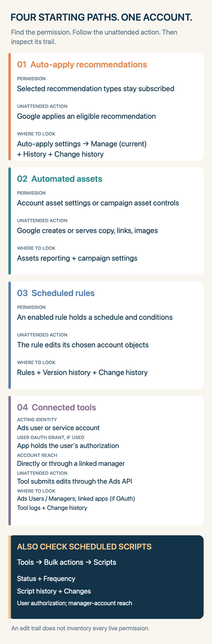Click the heading '04 Connected tools'
Image resolution: width=212 pixels, height=644 pixels.
click(x=57, y=407)
